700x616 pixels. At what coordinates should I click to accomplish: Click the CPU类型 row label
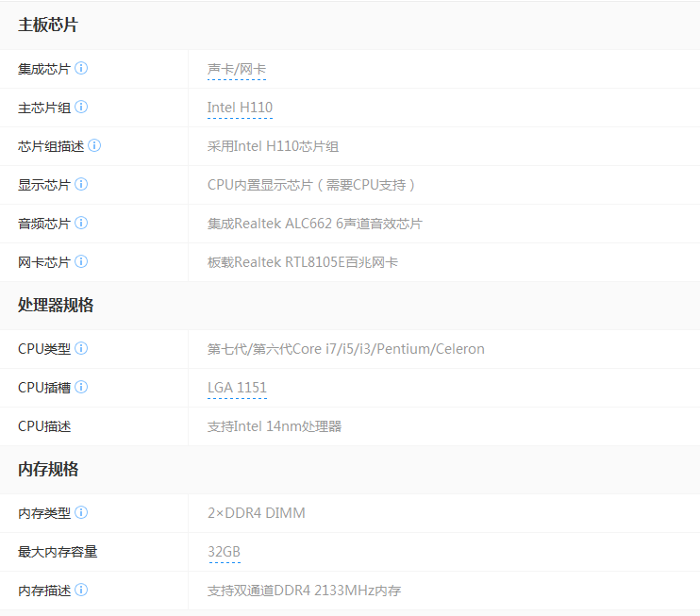(x=44, y=349)
